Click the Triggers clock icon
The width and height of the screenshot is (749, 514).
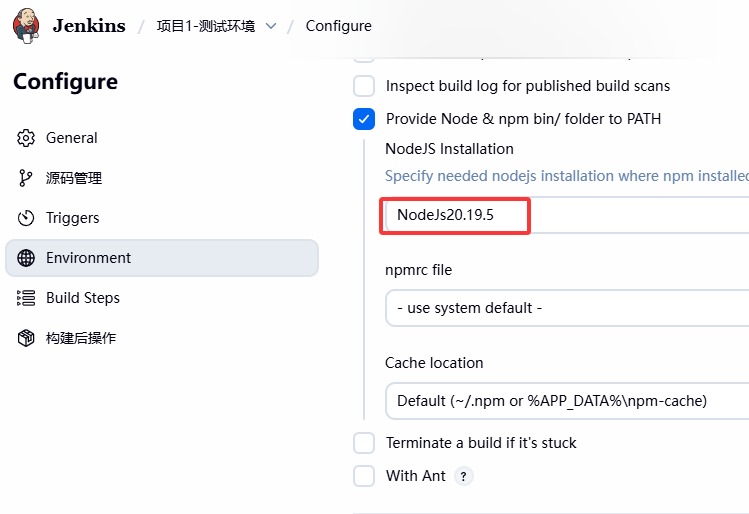coord(27,218)
